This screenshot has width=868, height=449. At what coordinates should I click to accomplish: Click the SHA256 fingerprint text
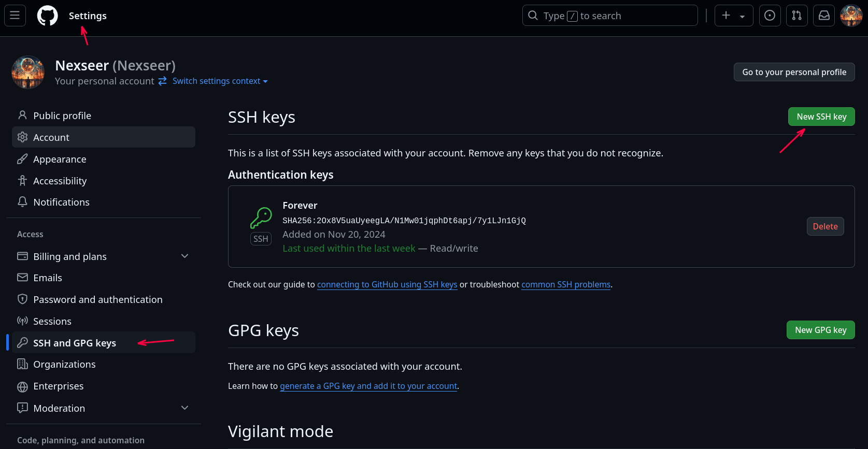pos(404,221)
